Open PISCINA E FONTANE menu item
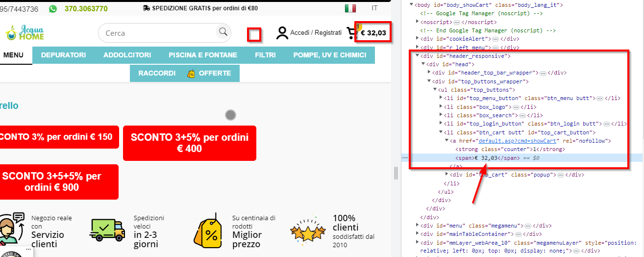This screenshot has height=257, width=644. (203, 55)
